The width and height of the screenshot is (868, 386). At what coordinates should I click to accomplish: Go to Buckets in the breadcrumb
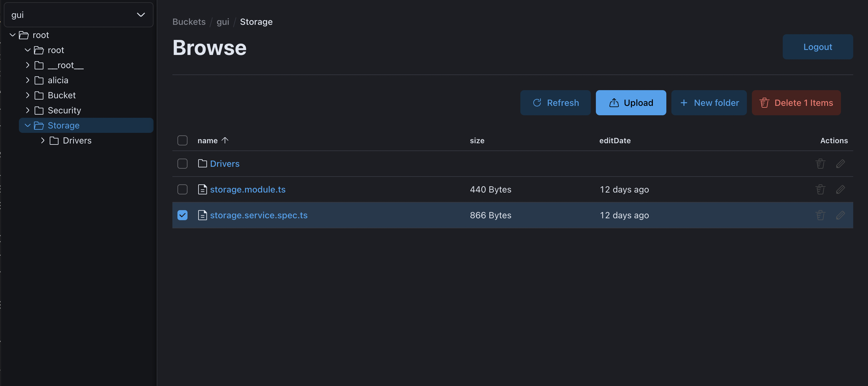(189, 22)
